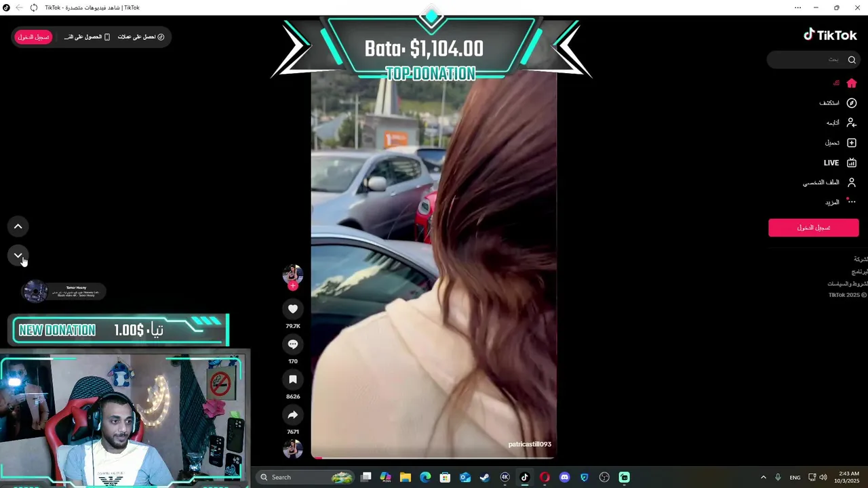Open the Windows taskbar Search box
The width and height of the screenshot is (868, 488).
305,477
